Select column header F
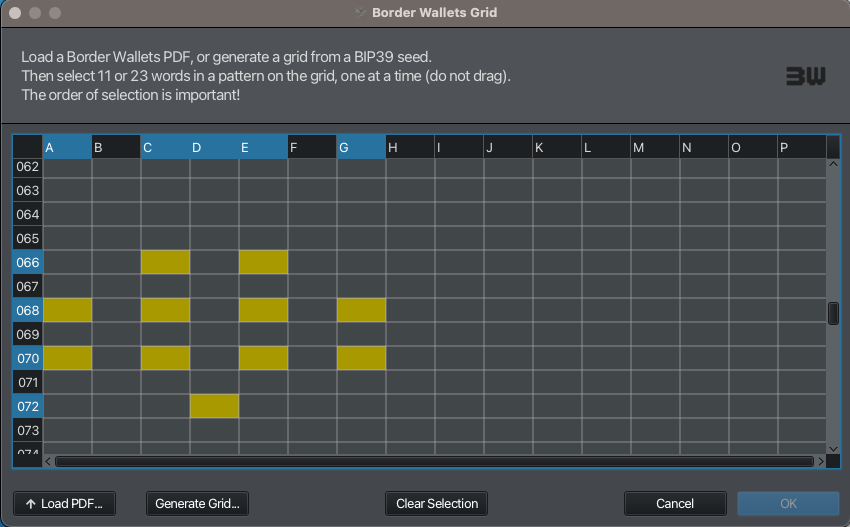The height and width of the screenshot is (527, 850). [312, 147]
